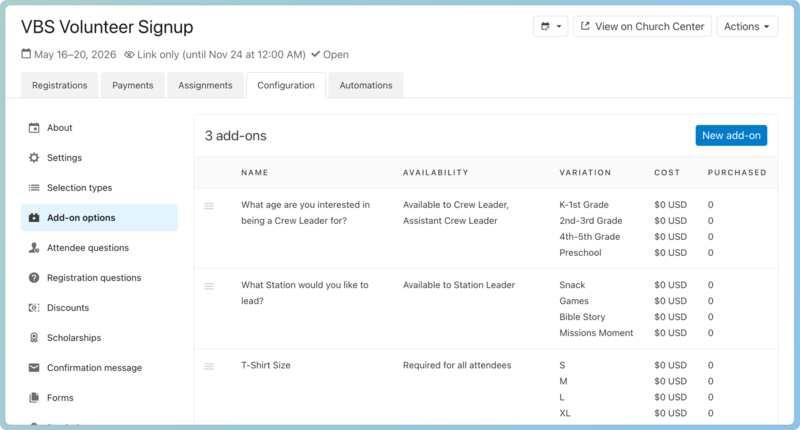Viewport: 800px width, 430px height.
Task: Click drag handle for Station add-on row
Action: click(x=209, y=286)
